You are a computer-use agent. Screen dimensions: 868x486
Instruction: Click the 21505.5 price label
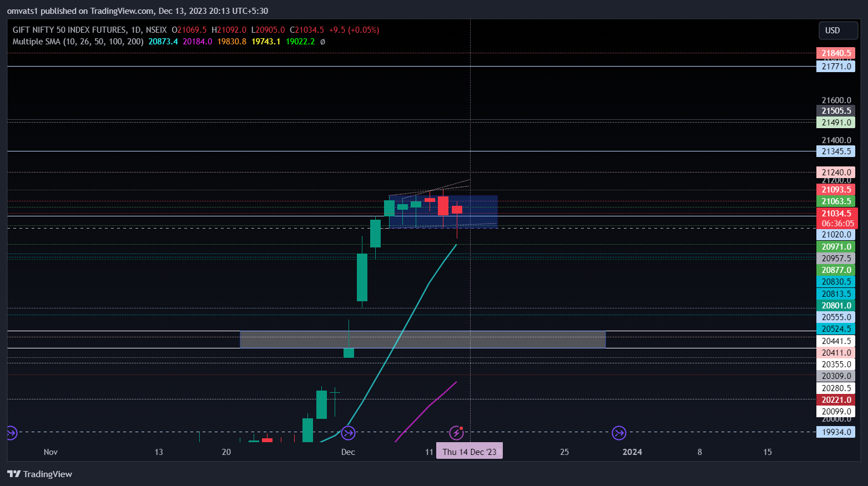click(x=836, y=111)
